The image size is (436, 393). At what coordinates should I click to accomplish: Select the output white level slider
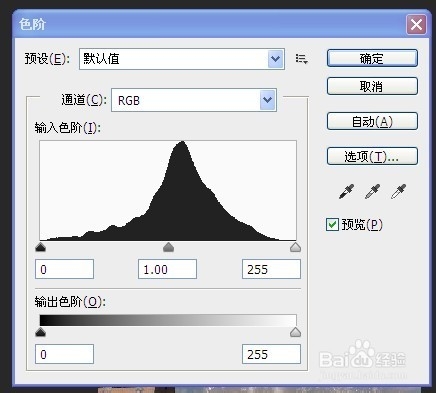[x=295, y=332]
